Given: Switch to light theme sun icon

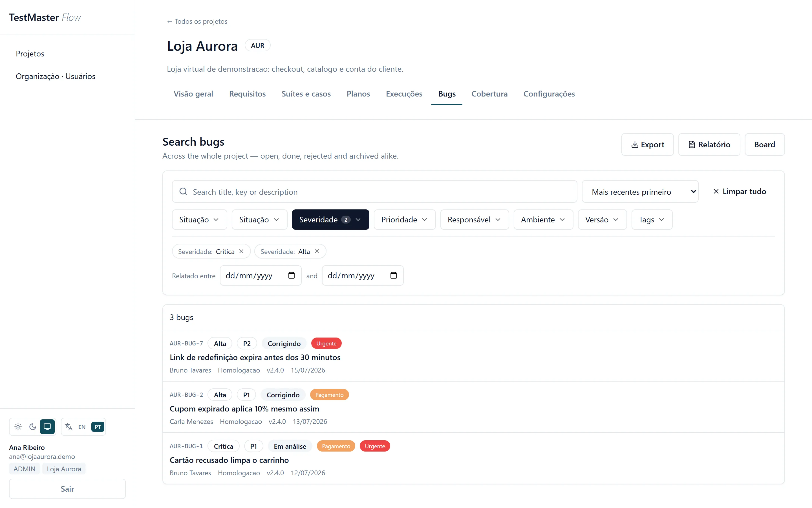Looking at the screenshot, I should point(18,427).
